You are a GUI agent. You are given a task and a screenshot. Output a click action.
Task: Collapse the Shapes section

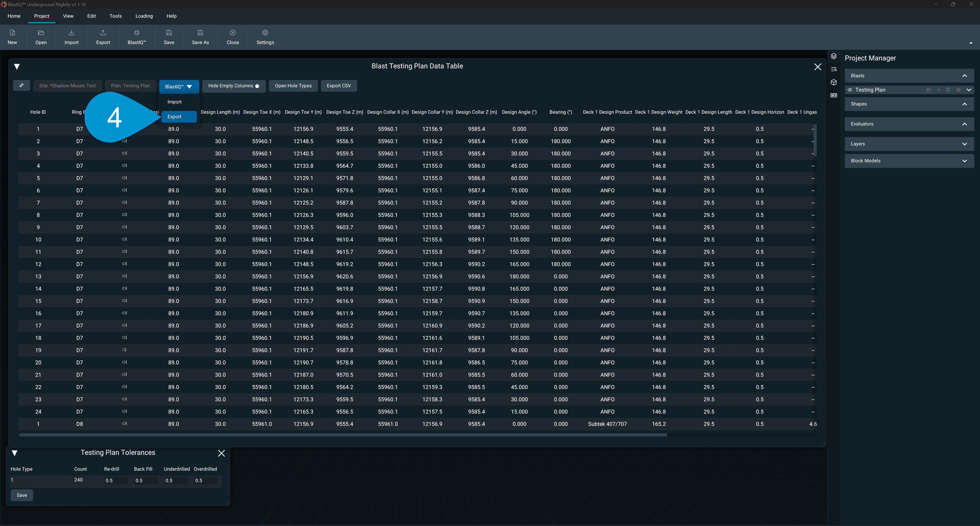pos(964,104)
